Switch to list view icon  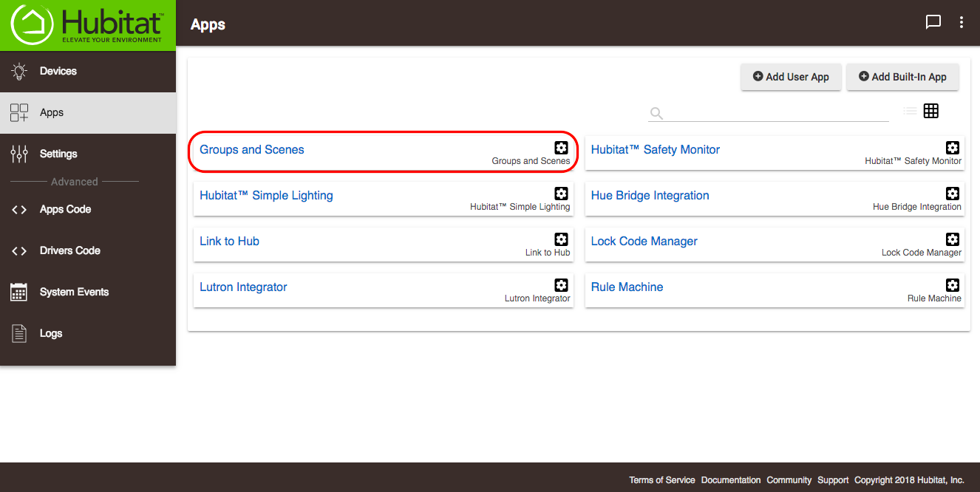tap(910, 111)
